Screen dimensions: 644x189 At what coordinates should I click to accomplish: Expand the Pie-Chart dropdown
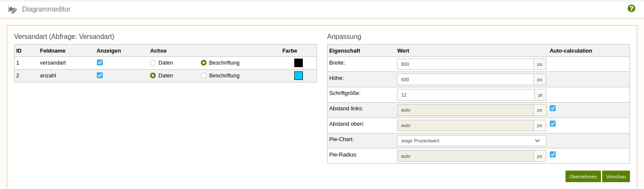(471, 141)
